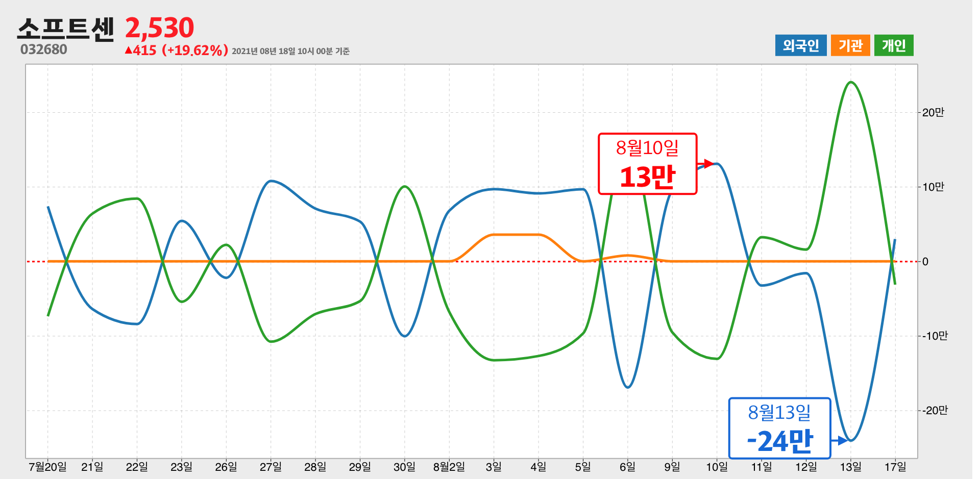The height and width of the screenshot is (479, 980).
Task: Click the green 개인 legend box
Action: coord(893,45)
